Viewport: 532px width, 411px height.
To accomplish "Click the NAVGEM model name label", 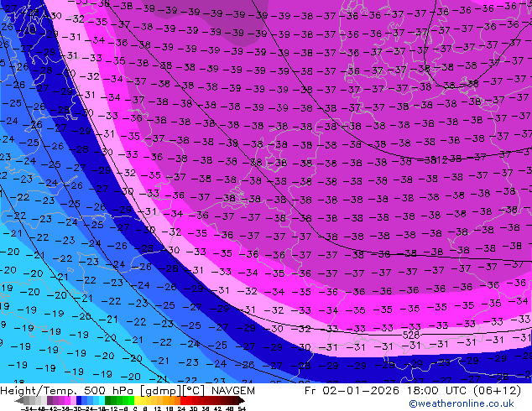I will (232, 391).
